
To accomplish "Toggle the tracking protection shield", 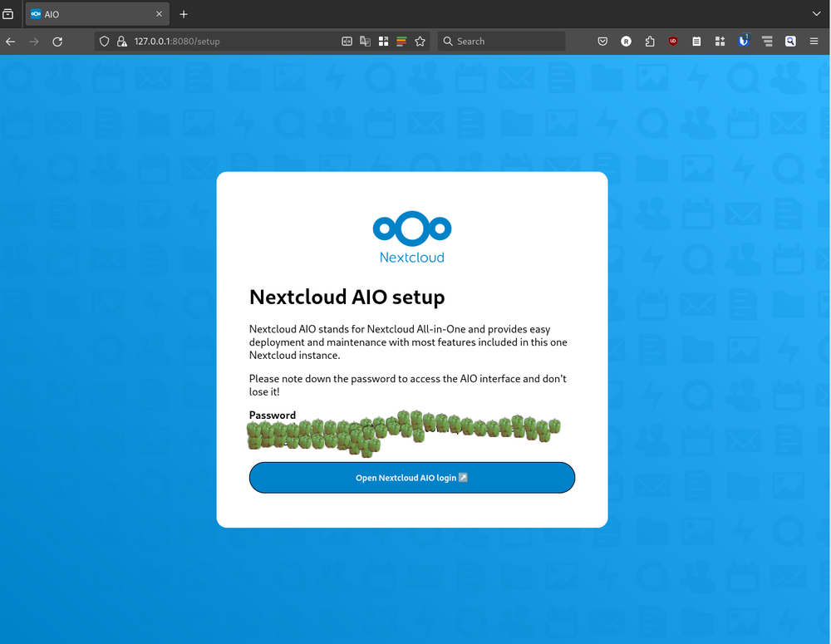I will [x=104, y=41].
